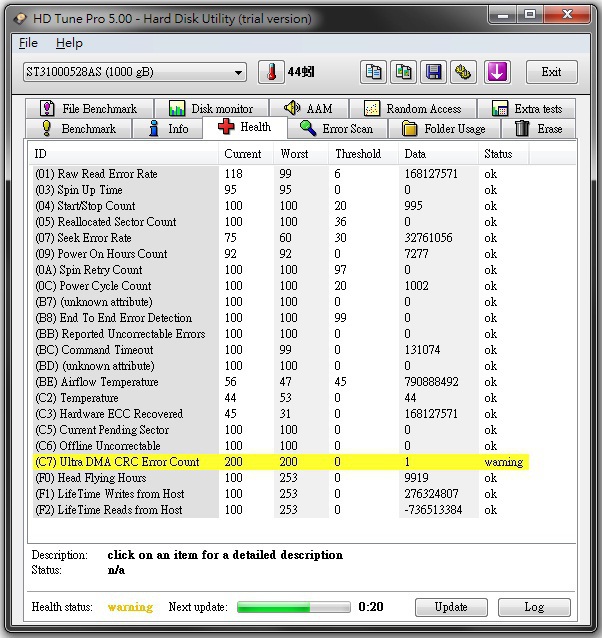Sort by the Current column header
Screen dimensions: 602x638
(x=246, y=154)
